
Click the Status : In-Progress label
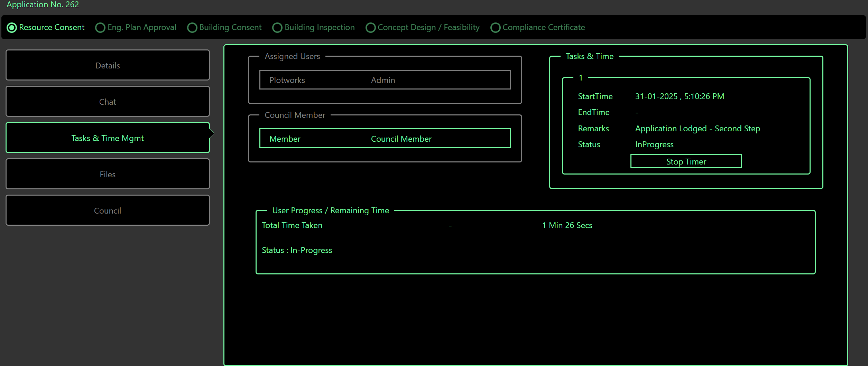(297, 250)
